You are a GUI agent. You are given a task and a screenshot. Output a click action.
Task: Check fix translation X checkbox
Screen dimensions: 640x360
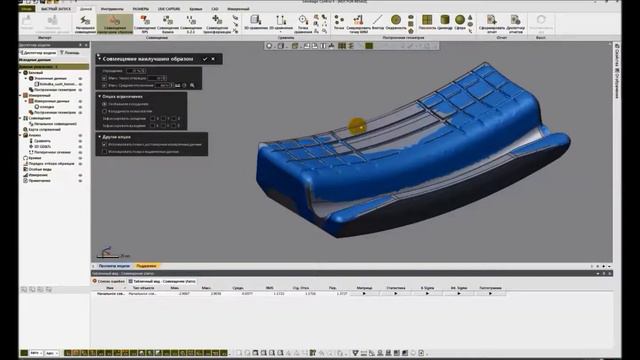click(x=153, y=118)
